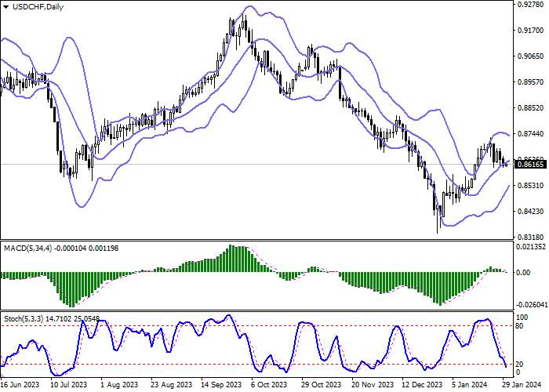Click the Stochastic 20 level label
549x392 pixels.
[520, 364]
